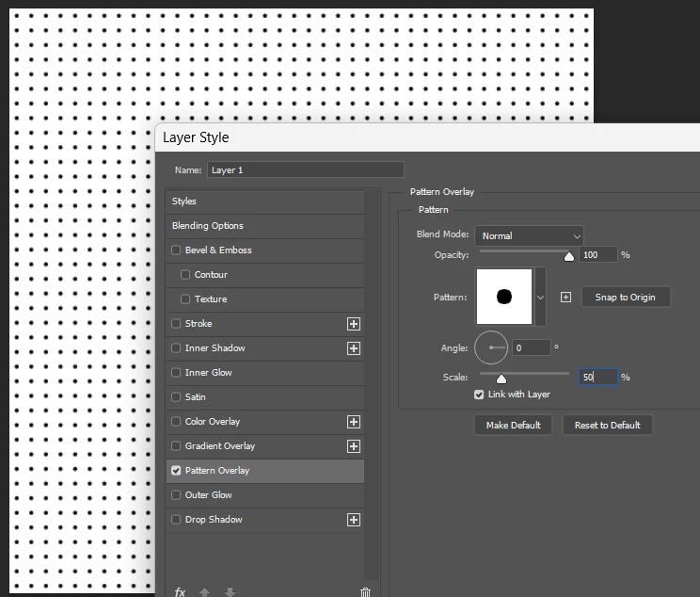Add another Color Overlay with plus icon
The width and height of the screenshot is (700, 597).
(354, 422)
